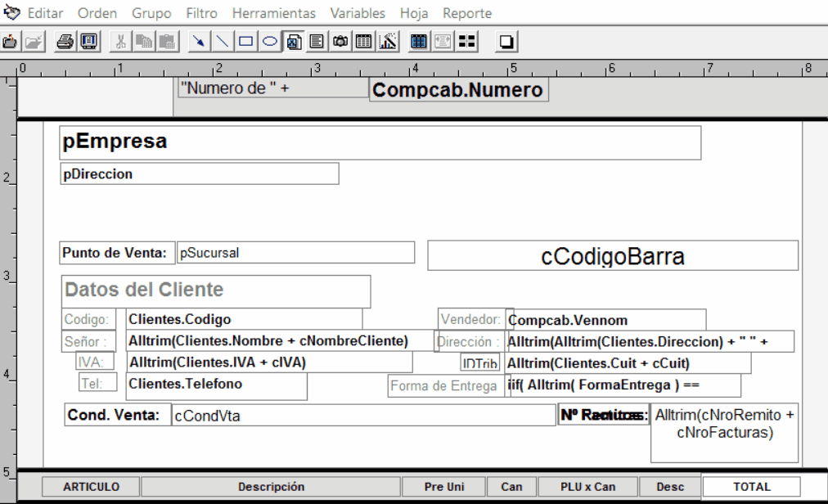Select the rectangle drawing tool
This screenshot has height=504, width=828.
pyautogui.click(x=245, y=41)
